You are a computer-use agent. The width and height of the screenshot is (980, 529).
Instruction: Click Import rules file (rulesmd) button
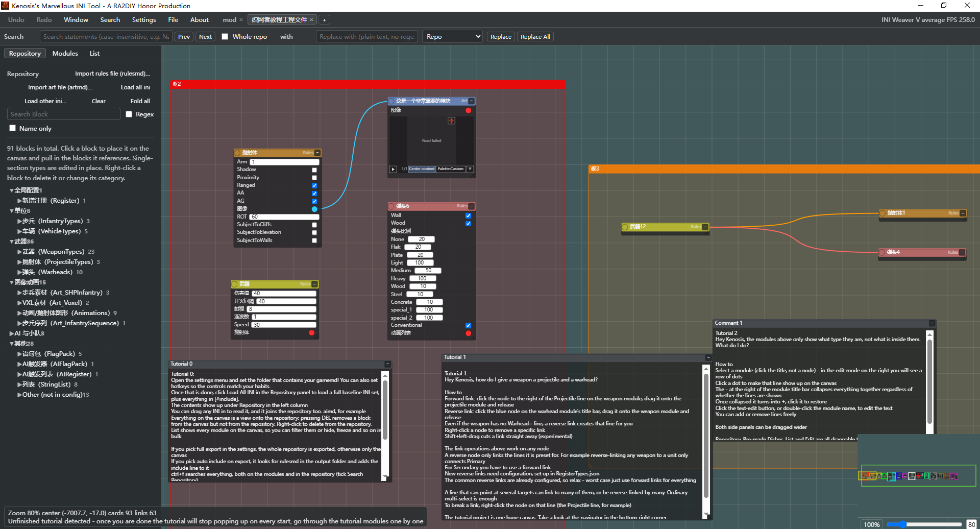[x=112, y=74]
